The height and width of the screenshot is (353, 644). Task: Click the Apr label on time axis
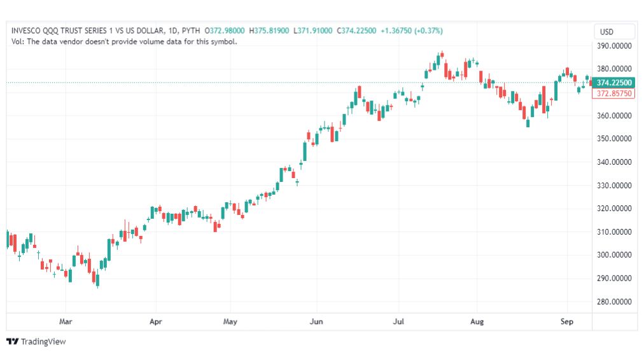[156, 321]
